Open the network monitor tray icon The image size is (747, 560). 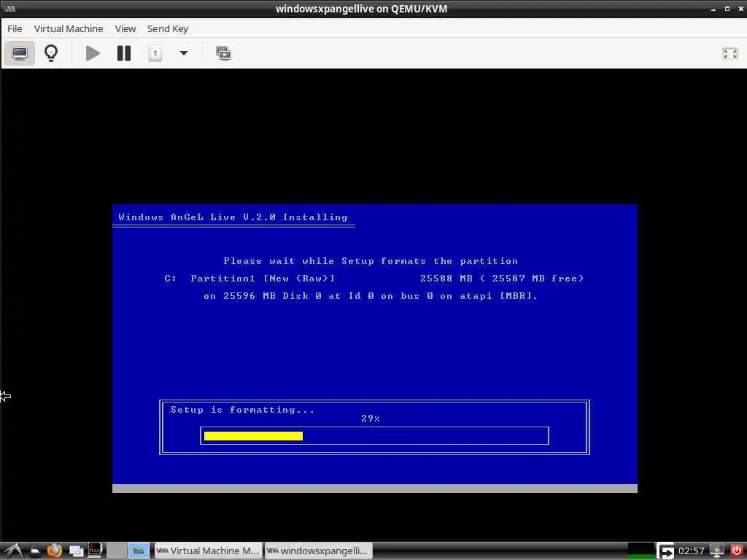(x=716, y=551)
